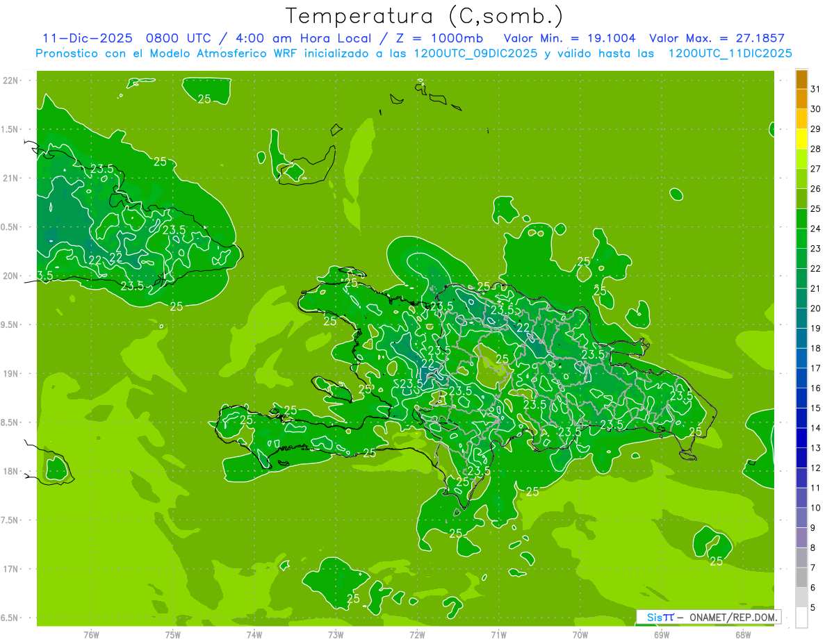
Task: Click the "7" color scale value
Action: point(813,568)
